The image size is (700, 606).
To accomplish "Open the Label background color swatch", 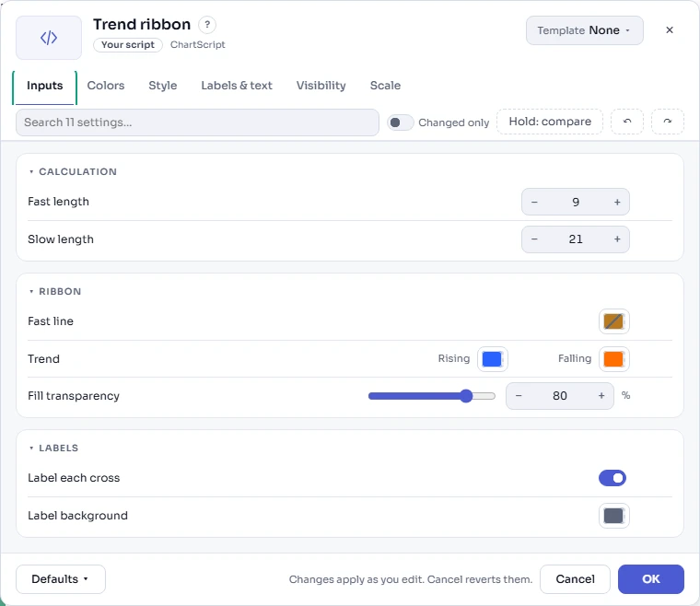I will [613, 516].
